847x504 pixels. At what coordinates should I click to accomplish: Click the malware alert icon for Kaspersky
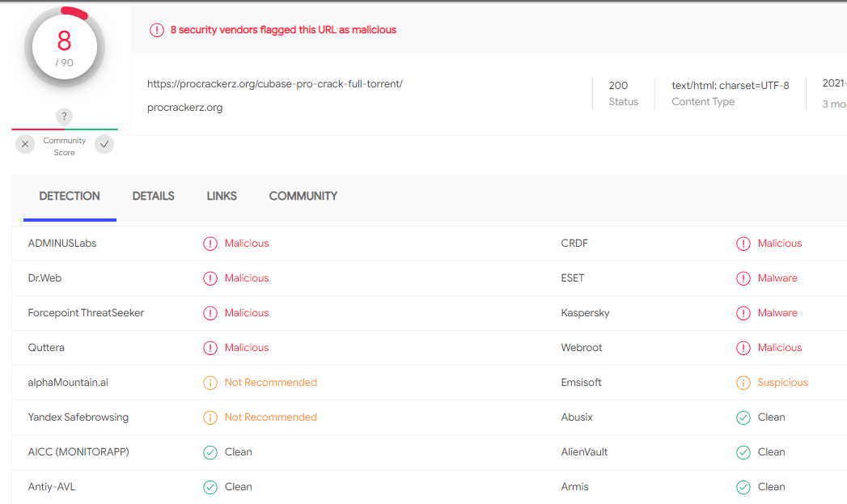point(743,313)
